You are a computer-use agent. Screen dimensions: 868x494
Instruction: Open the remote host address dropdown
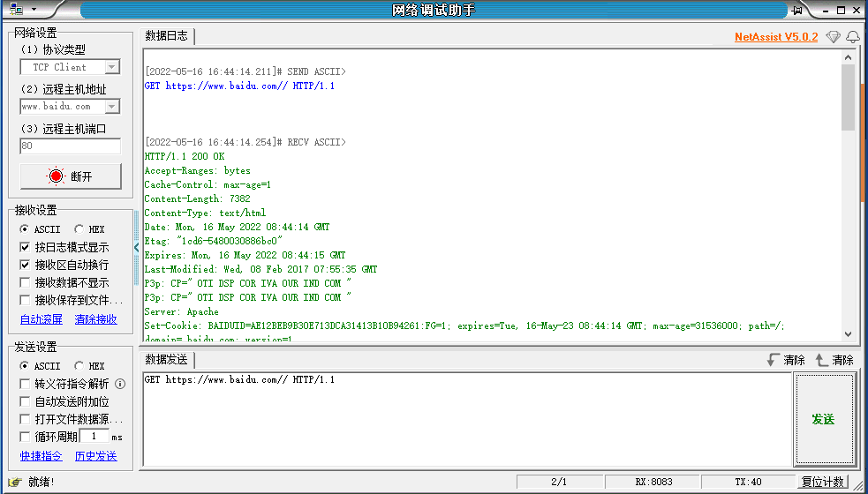(112, 107)
